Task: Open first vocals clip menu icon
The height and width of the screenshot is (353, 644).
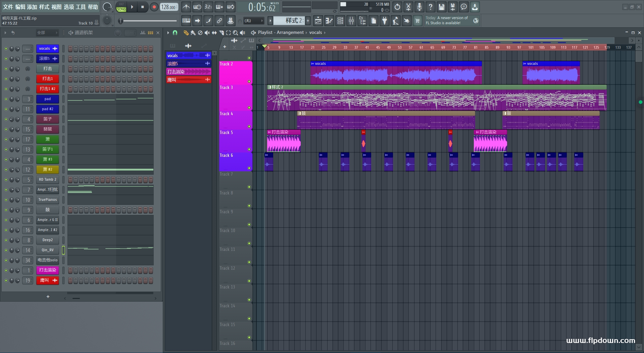Action: click(312, 63)
